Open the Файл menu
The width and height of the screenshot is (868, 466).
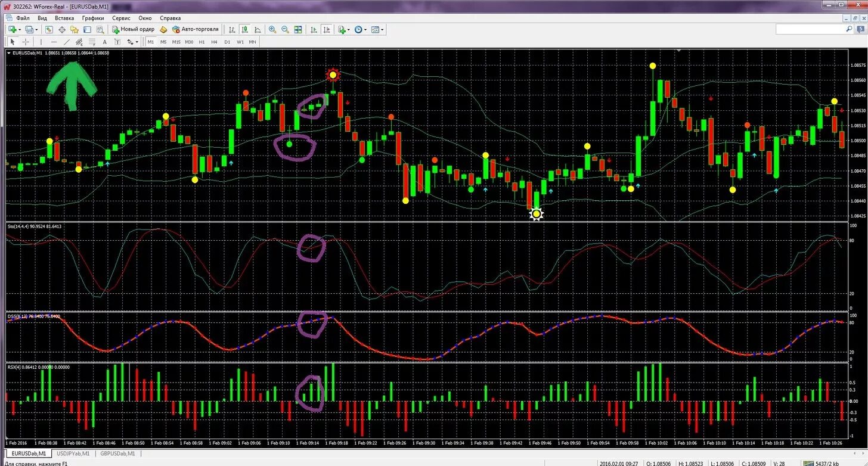[x=23, y=18]
